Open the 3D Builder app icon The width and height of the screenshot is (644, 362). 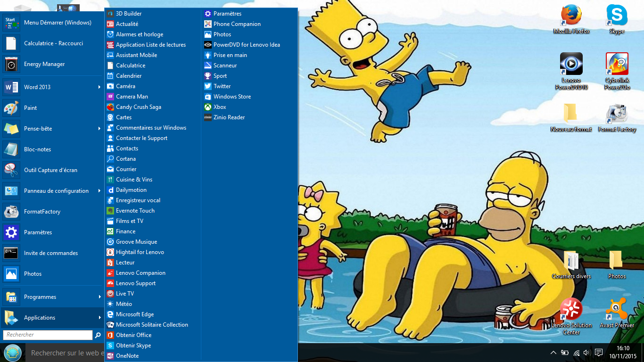pos(110,14)
